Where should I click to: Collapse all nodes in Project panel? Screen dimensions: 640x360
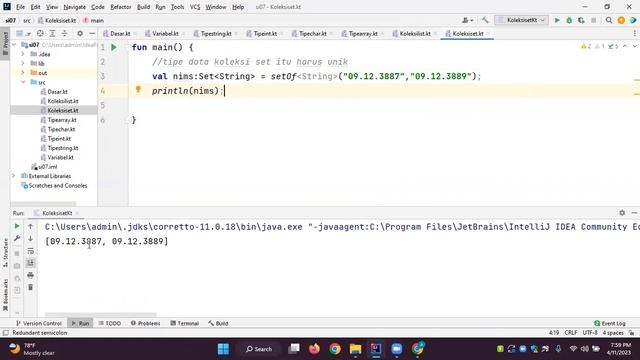(64, 33)
